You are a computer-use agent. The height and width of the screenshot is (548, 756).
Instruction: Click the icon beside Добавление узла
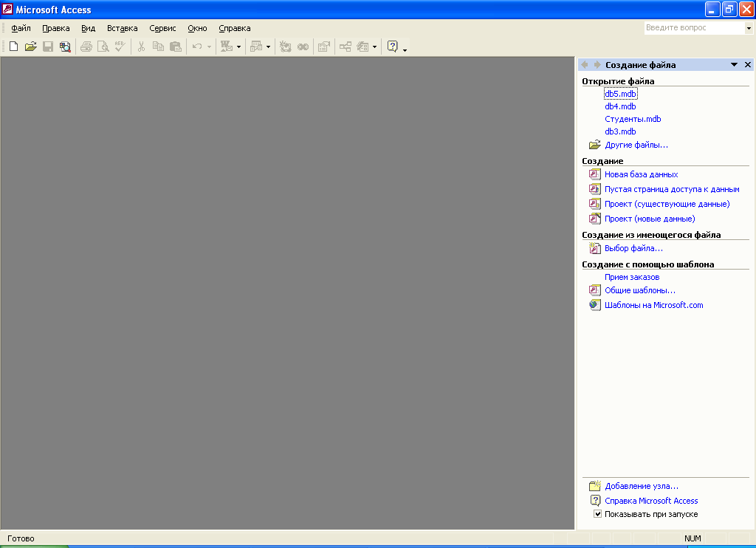(x=595, y=486)
